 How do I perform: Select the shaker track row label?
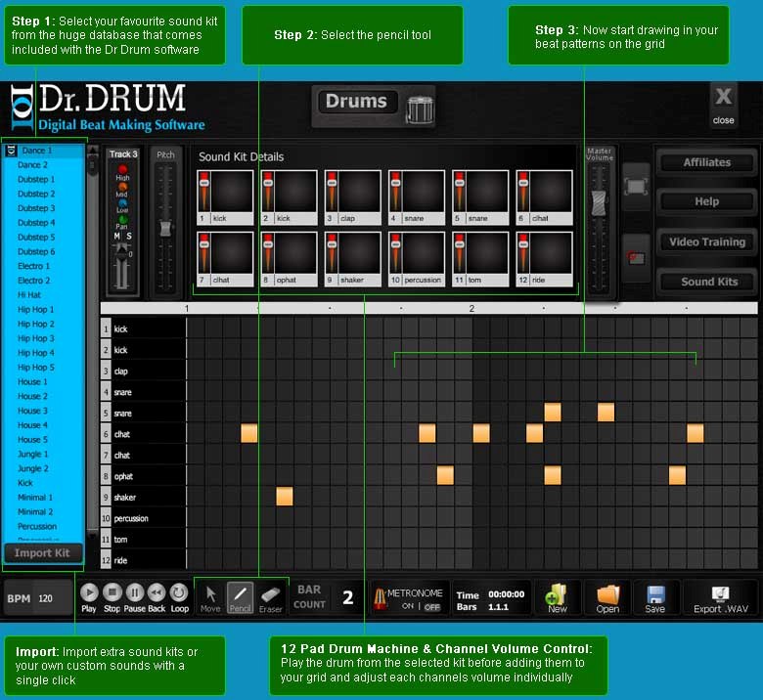coord(143,498)
